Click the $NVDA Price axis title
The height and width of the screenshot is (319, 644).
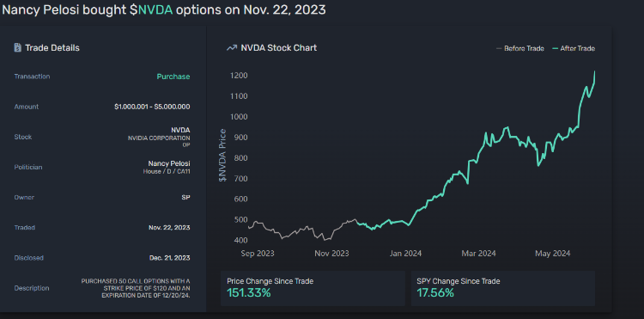pyautogui.click(x=222, y=156)
